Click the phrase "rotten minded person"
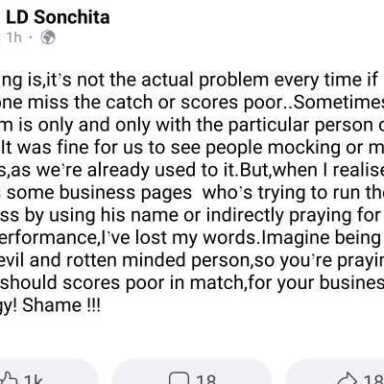The width and height of the screenshot is (384, 384). coord(158,260)
